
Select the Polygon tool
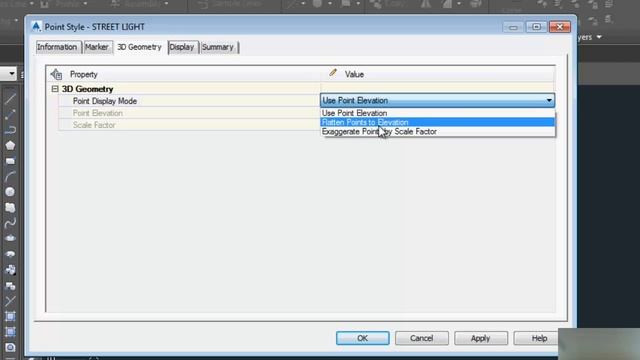point(10,145)
